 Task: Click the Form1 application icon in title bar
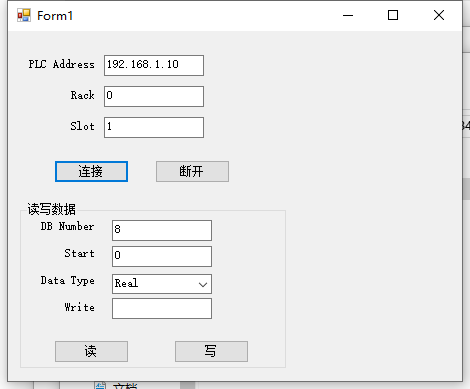click(x=24, y=15)
